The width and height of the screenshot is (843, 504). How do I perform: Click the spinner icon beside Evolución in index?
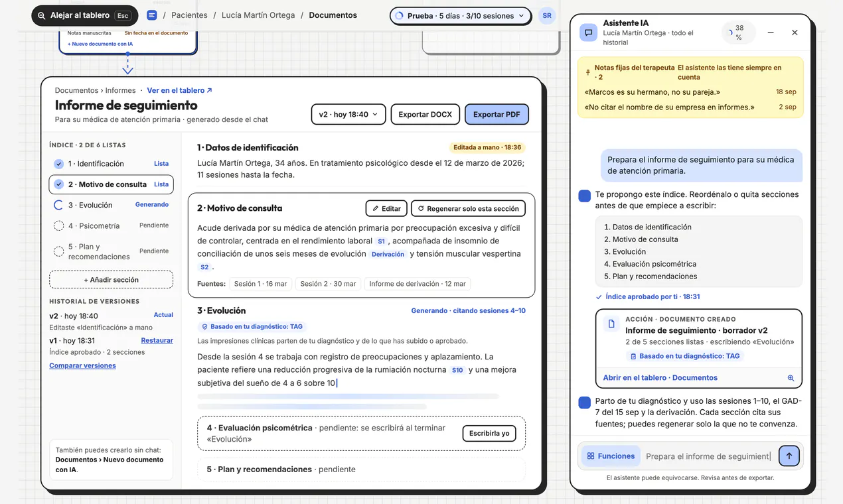[x=58, y=205]
